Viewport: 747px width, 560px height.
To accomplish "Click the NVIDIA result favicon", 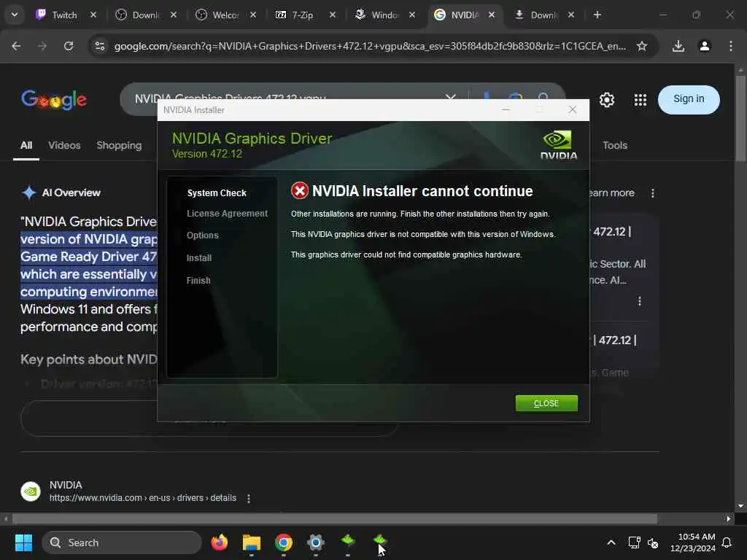I will (x=31, y=491).
